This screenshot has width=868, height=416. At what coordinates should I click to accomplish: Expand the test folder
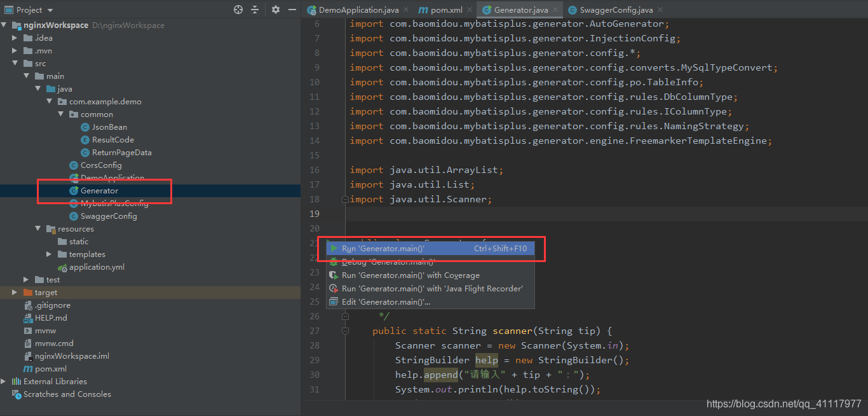pos(27,280)
